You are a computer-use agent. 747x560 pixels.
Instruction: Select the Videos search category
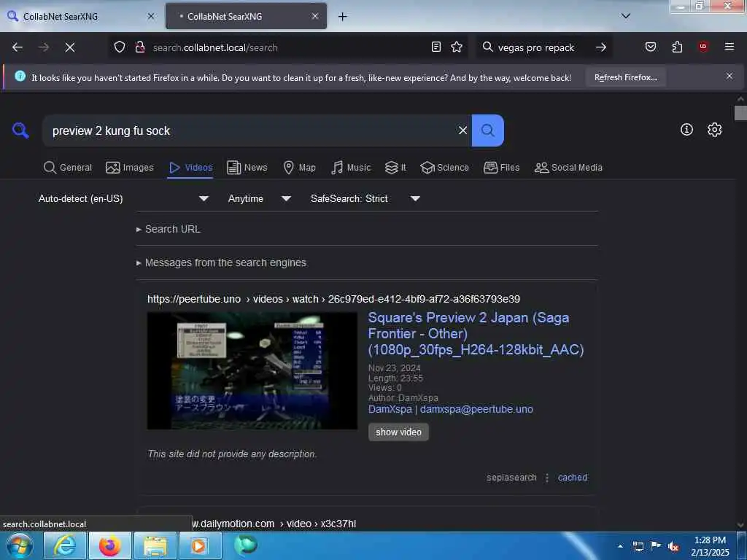coord(190,168)
